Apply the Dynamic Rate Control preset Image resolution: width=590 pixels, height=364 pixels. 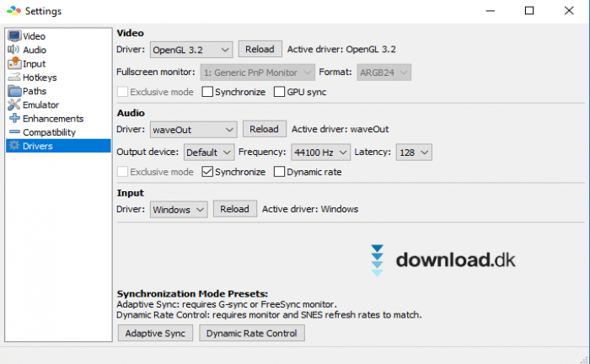(x=252, y=333)
